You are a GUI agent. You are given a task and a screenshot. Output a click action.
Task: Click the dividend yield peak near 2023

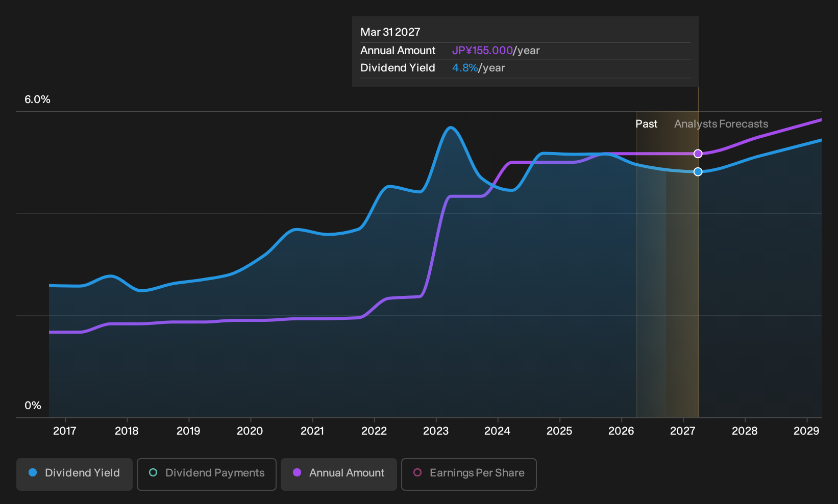coord(450,128)
